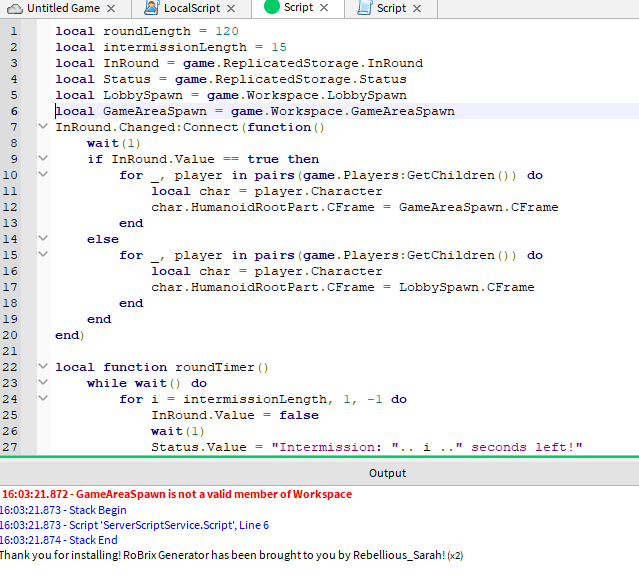Close the rightmost Script tab
The image size is (639, 579).
(x=417, y=8)
